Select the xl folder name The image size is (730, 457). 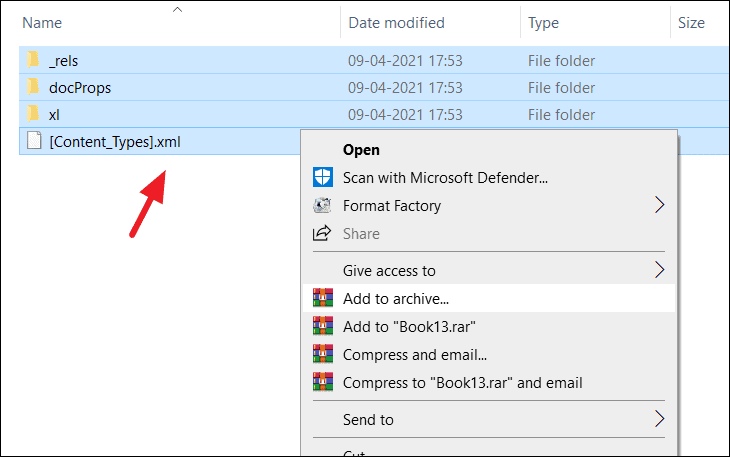(x=54, y=115)
